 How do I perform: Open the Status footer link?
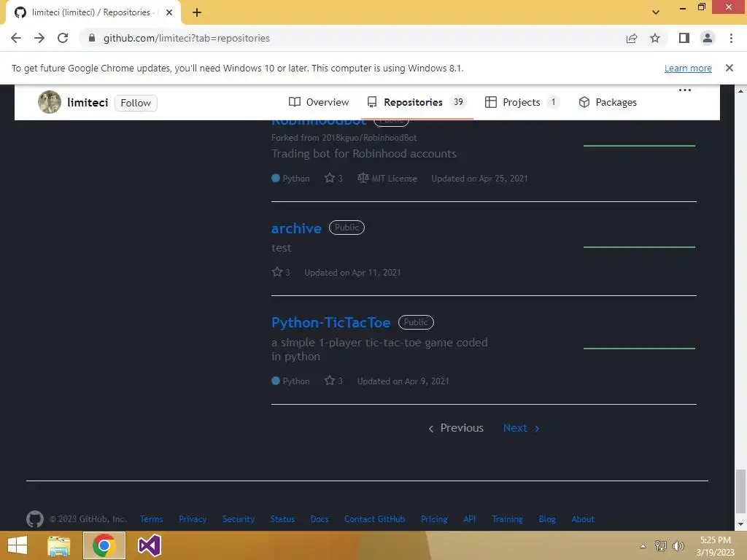click(x=282, y=519)
